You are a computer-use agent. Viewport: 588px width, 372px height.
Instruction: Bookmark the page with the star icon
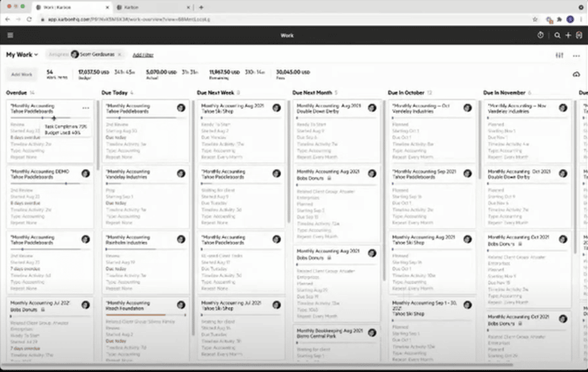[x=535, y=19]
